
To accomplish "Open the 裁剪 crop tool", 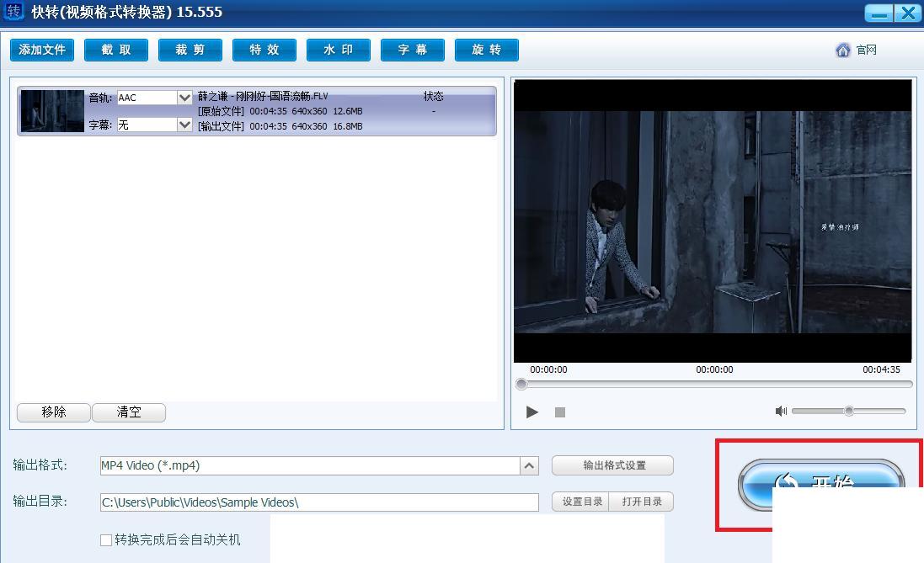I will [x=190, y=50].
